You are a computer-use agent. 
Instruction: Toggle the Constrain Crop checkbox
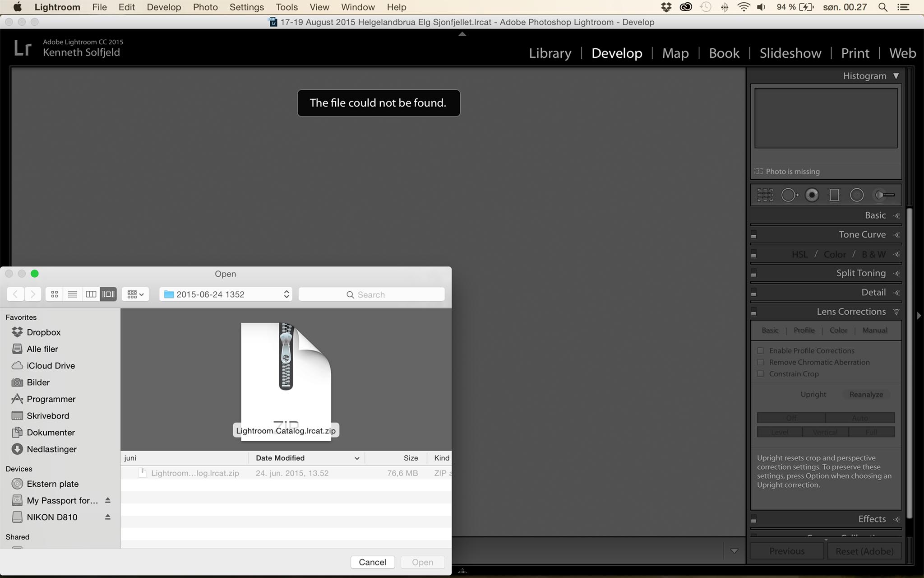(x=761, y=374)
